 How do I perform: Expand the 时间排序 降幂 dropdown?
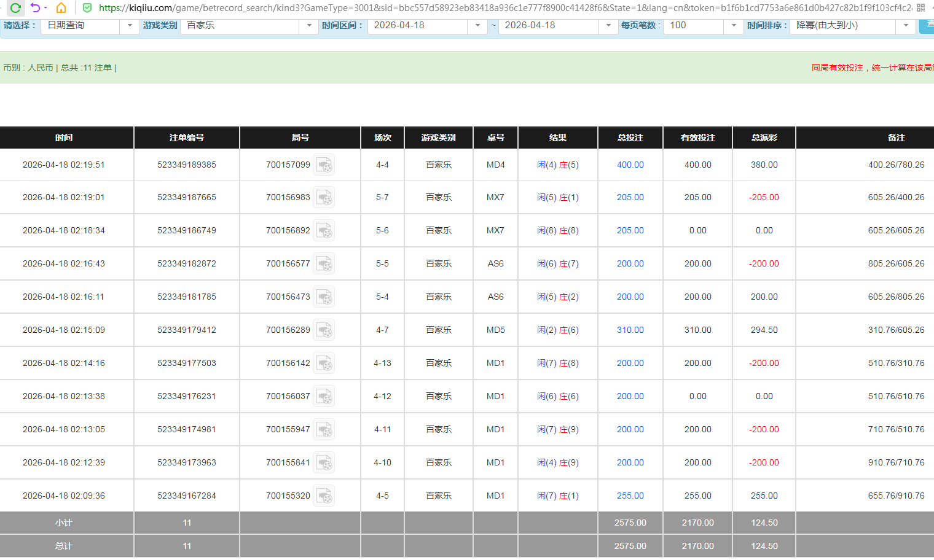pyautogui.click(x=906, y=25)
